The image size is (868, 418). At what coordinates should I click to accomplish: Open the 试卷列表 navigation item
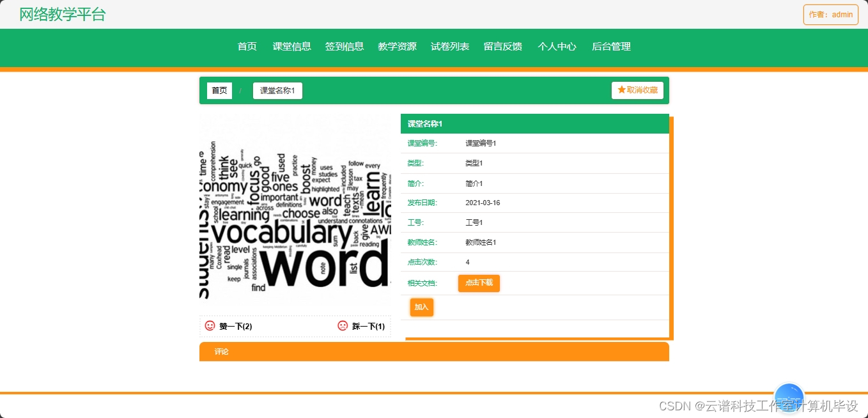point(450,47)
